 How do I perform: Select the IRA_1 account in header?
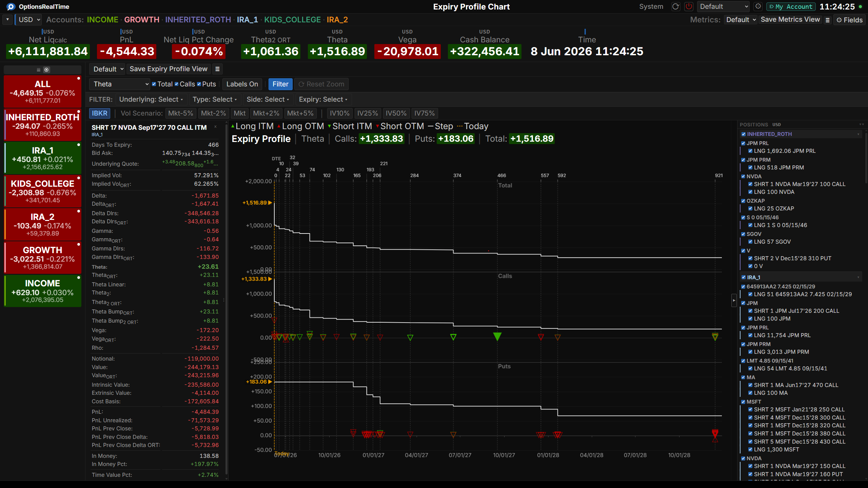coord(248,20)
